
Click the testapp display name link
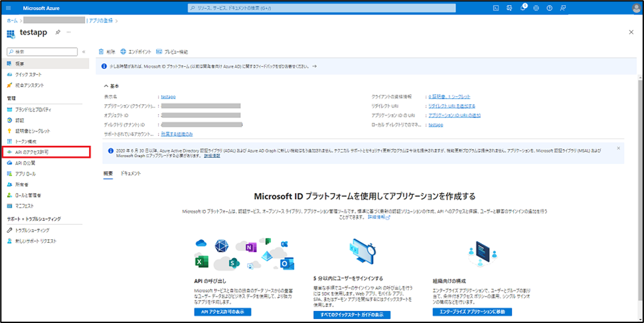click(169, 97)
